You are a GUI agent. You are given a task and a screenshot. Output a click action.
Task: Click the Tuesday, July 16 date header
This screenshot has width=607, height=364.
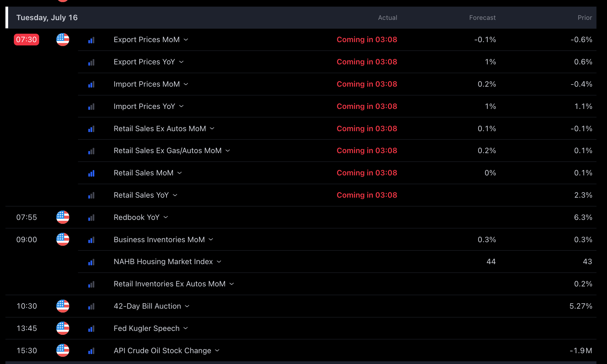click(47, 18)
